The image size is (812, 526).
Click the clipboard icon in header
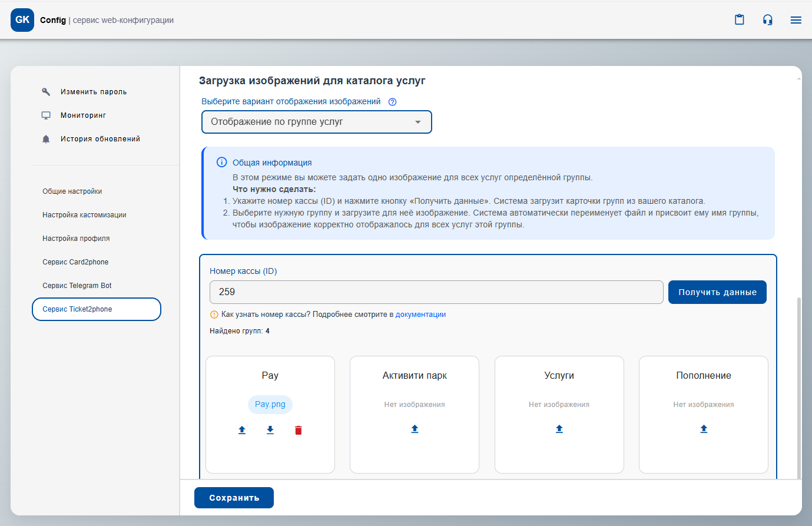pos(739,20)
